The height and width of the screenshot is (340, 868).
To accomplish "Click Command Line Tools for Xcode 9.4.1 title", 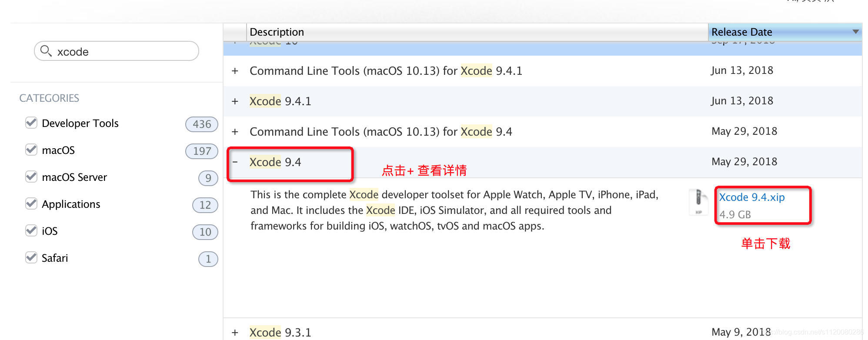I will [386, 71].
